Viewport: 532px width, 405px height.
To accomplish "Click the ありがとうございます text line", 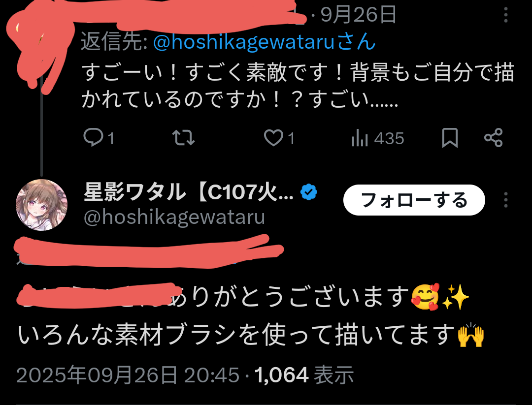I will click(243, 297).
